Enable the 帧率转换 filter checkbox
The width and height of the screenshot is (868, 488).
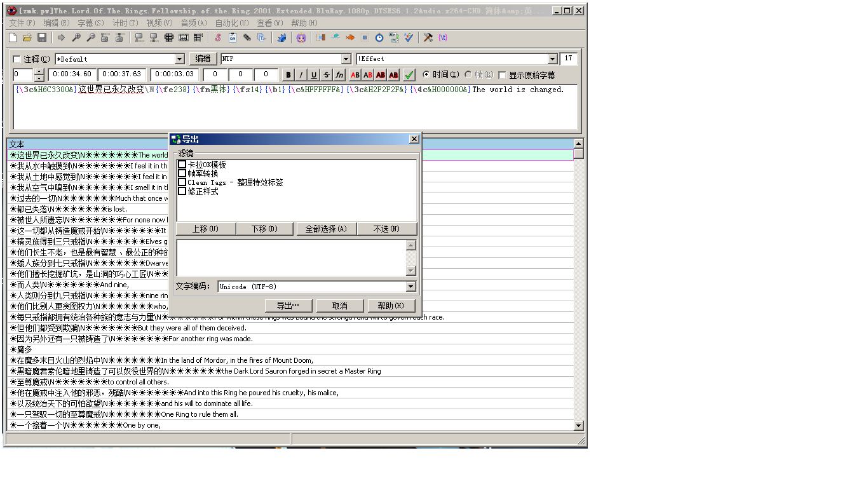(x=182, y=173)
